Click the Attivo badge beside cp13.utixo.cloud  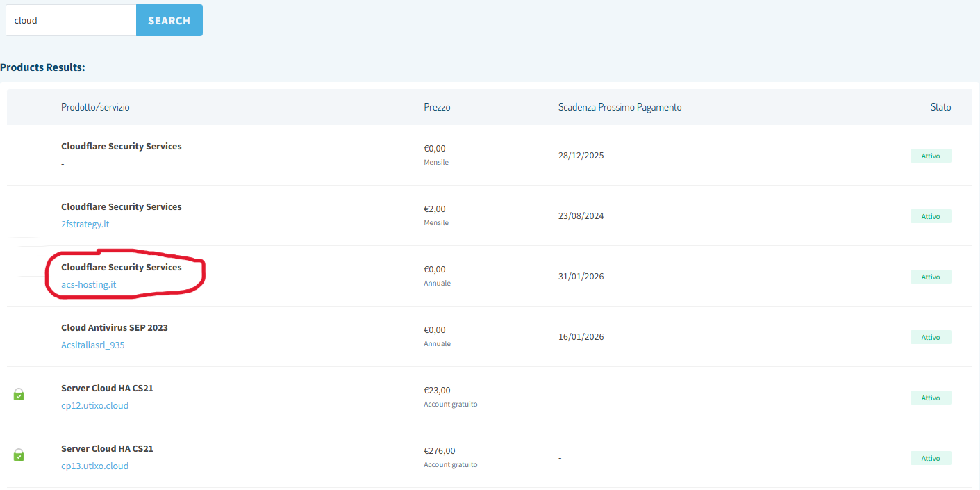(931, 457)
